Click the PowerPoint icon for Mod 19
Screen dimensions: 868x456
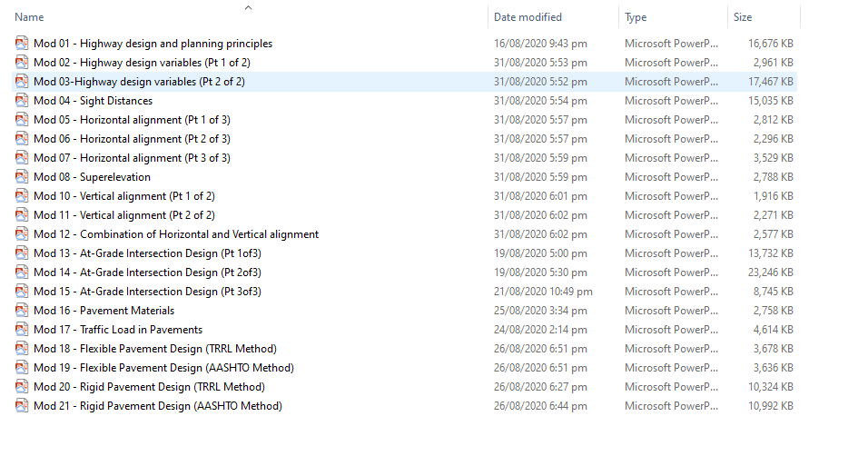(22, 368)
